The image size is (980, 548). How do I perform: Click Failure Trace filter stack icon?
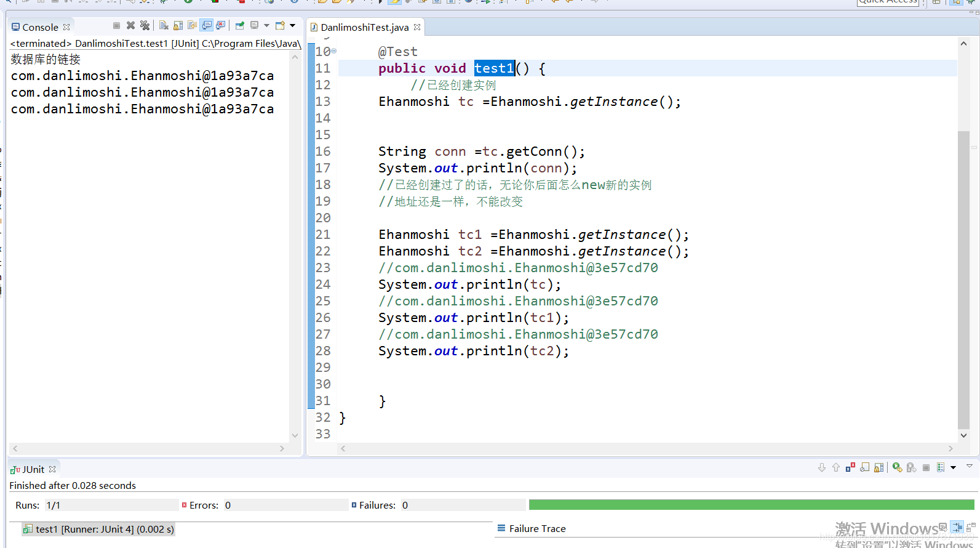pyautogui.click(x=957, y=527)
